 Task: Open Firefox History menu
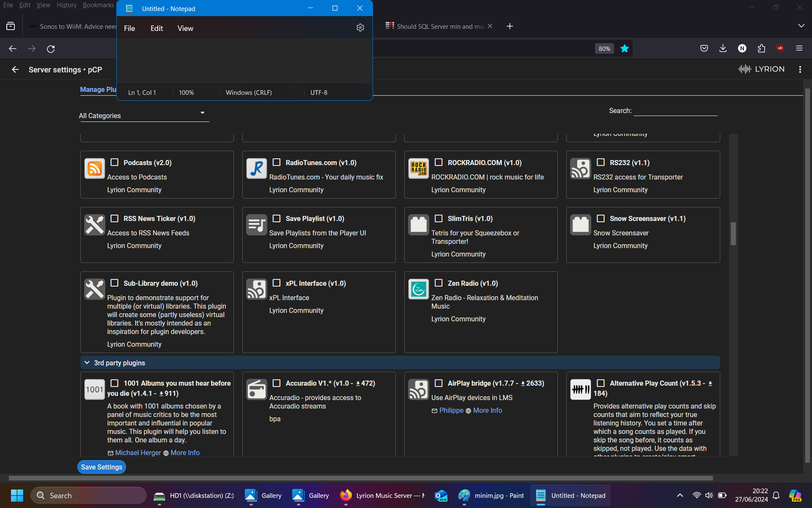coord(66,5)
